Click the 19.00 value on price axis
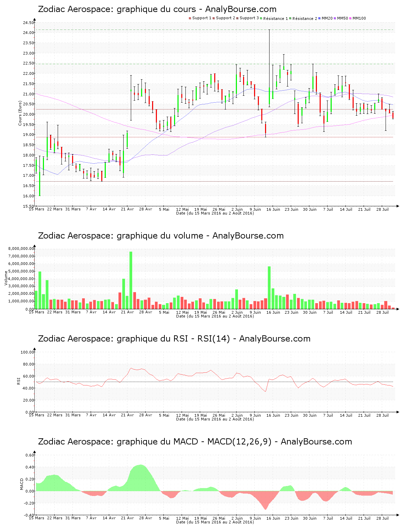 (28, 135)
